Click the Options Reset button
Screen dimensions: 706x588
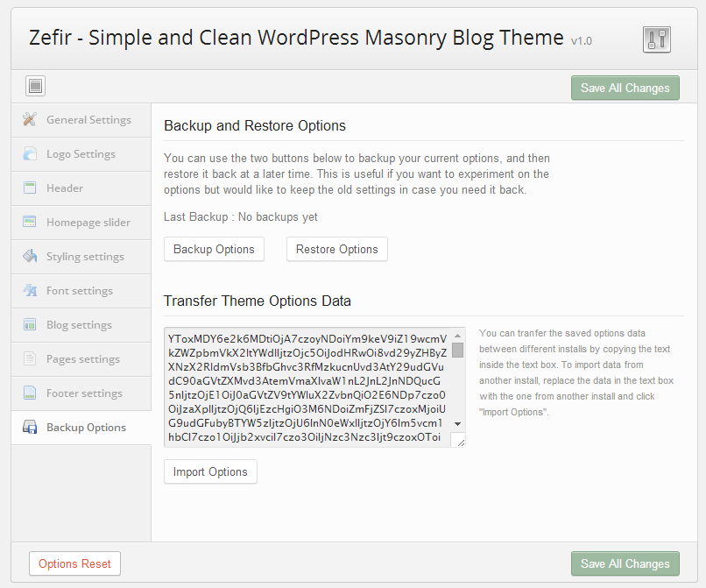[74, 564]
